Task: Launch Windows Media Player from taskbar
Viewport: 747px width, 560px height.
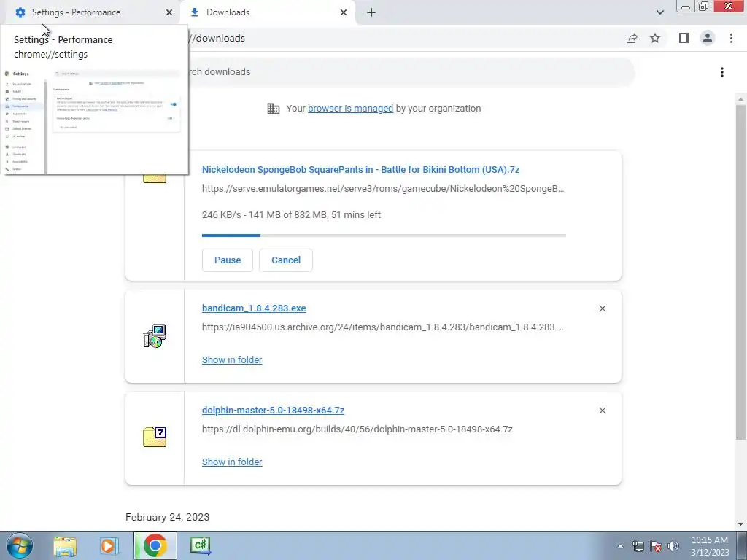Action: 109,545
